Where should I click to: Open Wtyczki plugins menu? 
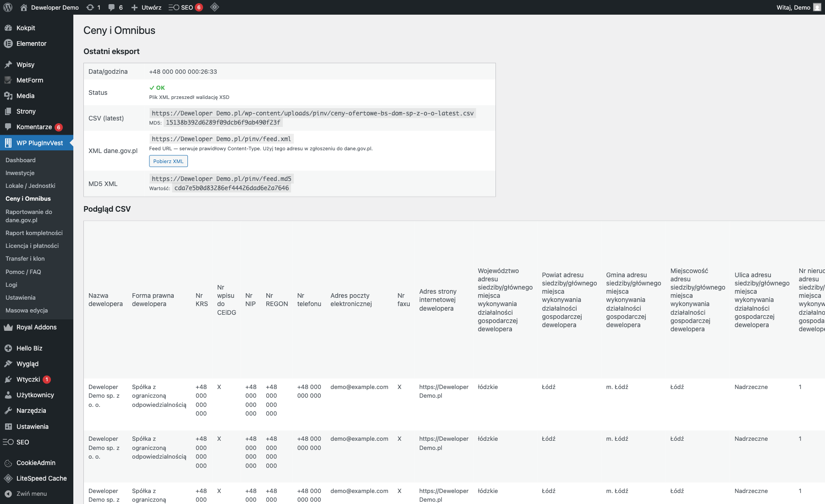(x=28, y=379)
